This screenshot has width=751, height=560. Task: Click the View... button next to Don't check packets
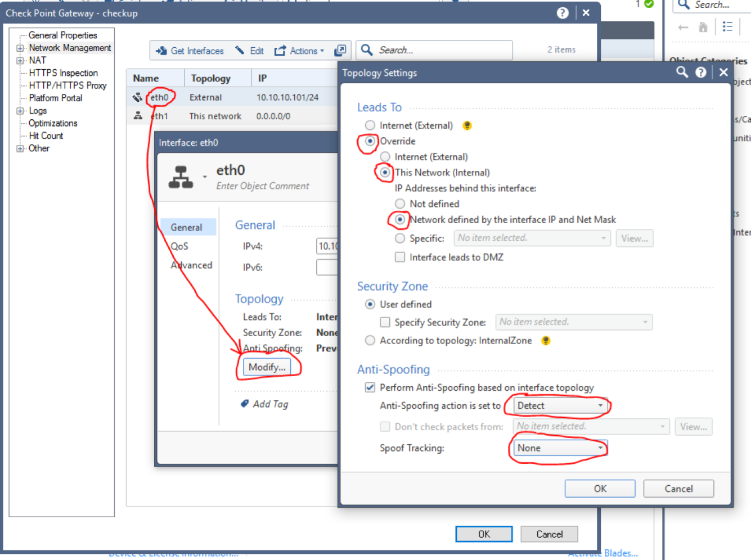(694, 427)
